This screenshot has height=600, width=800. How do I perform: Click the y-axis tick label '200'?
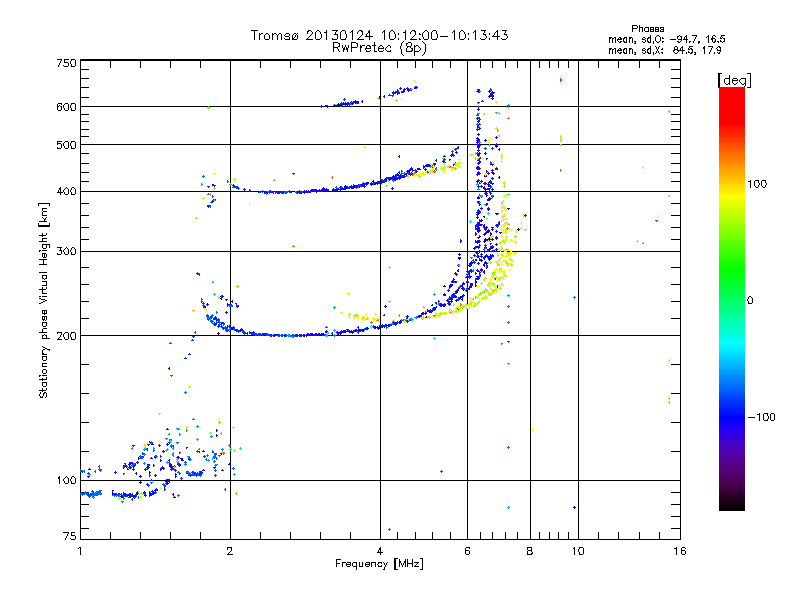tap(66, 336)
